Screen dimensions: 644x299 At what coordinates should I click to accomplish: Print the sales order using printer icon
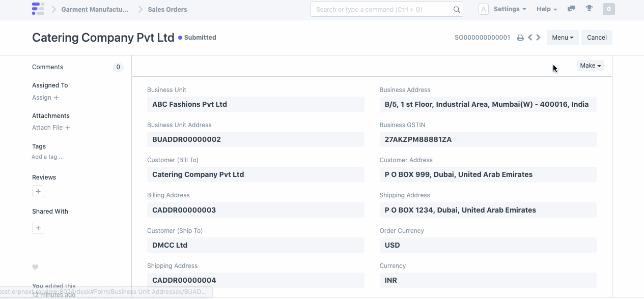(520, 38)
